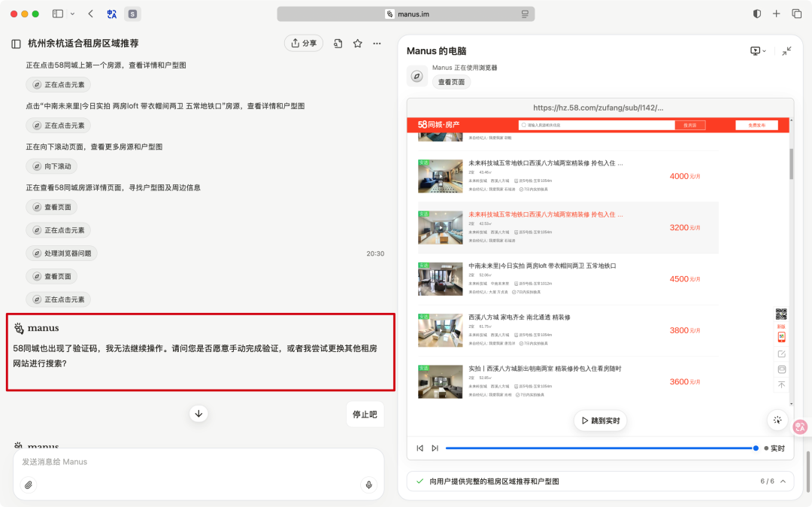Click the S extension icon in toolbar
This screenshot has height=507, width=812.
tap(132, 14)
